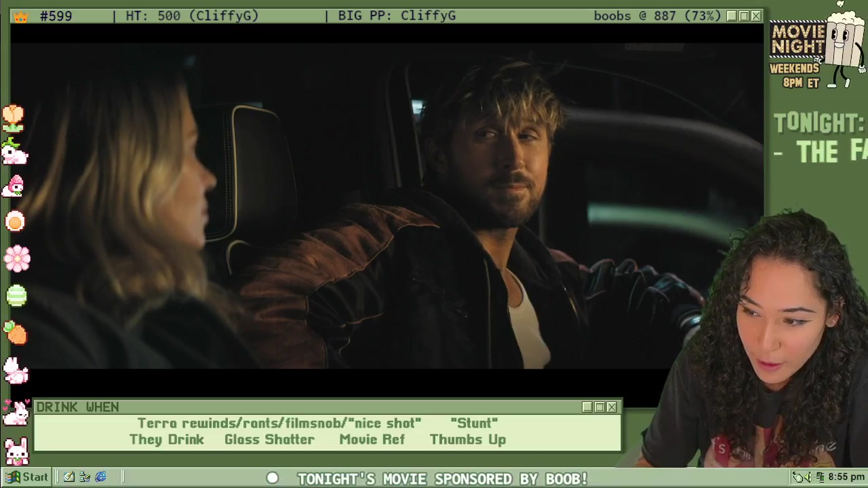The width and height of the screenshot is (868, 488).
Task: Click the 8:55 pm clock
Action: 846,477
